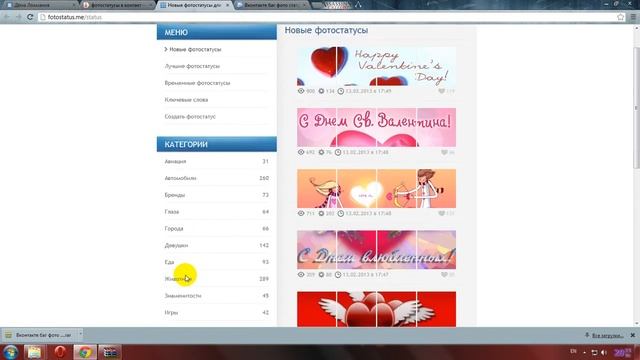
Task: Open the winged hearts photostatus
Action: click(376, 309)
